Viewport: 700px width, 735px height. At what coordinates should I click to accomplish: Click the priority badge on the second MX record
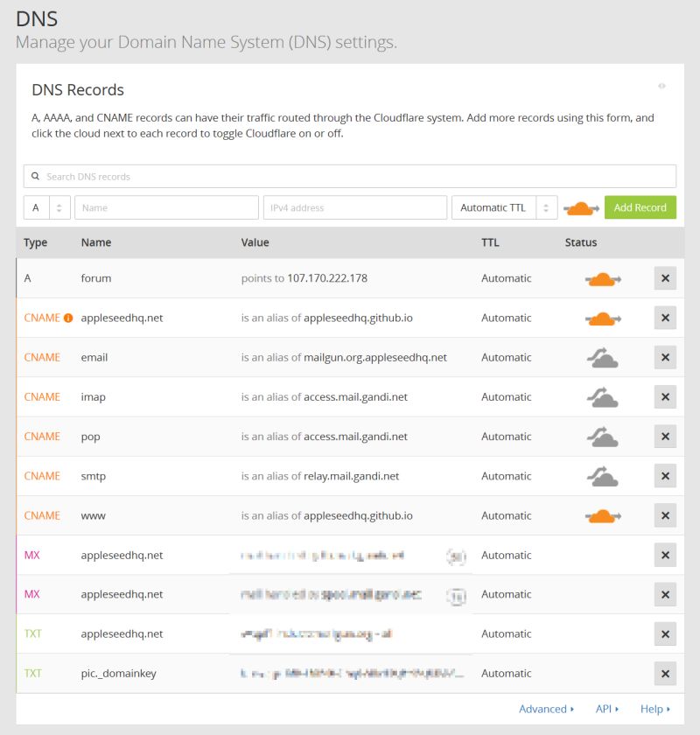pyautogui.click(x=458, y=594)
